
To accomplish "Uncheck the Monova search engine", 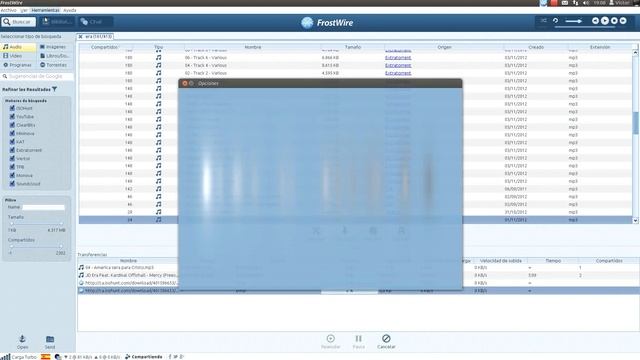I will point(12,175).
